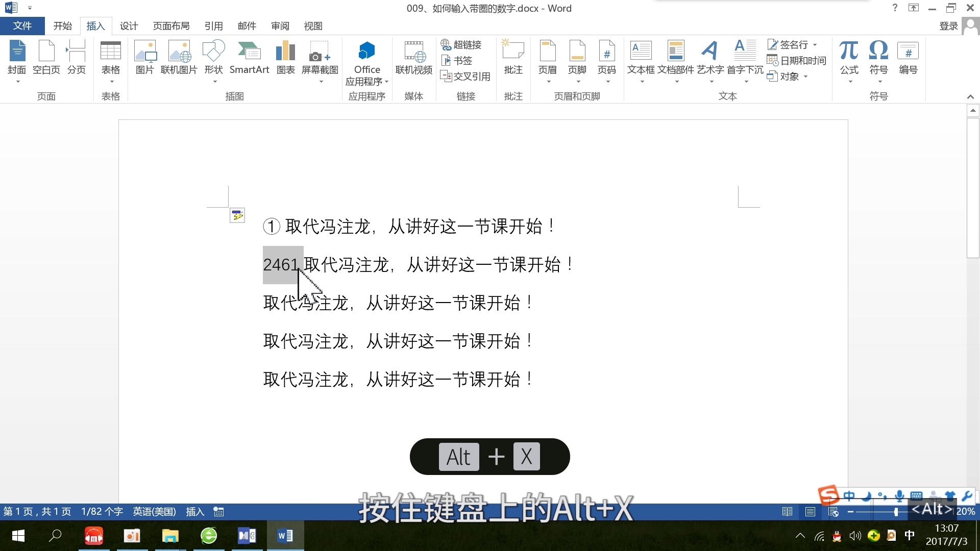Collapse the ribbon with the chevron arrow
This screenshot has width=980, height=551.
(x=970, y=96)
